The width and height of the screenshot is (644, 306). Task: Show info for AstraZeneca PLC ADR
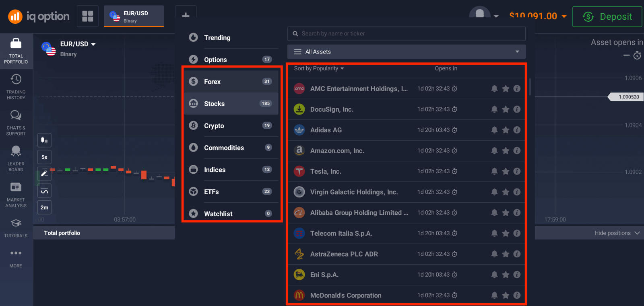coord(517,254)
